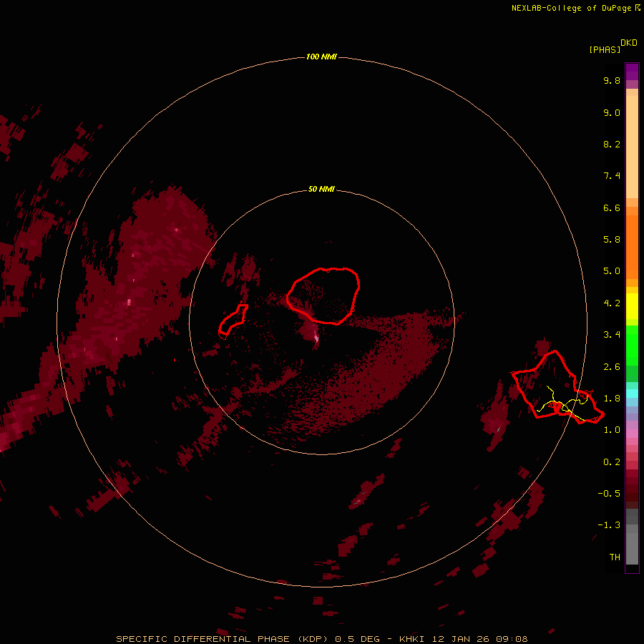This screenshot has height=644, width=644.
Task: Pick the bright green band beside 3.4
Action: (632, 345)
